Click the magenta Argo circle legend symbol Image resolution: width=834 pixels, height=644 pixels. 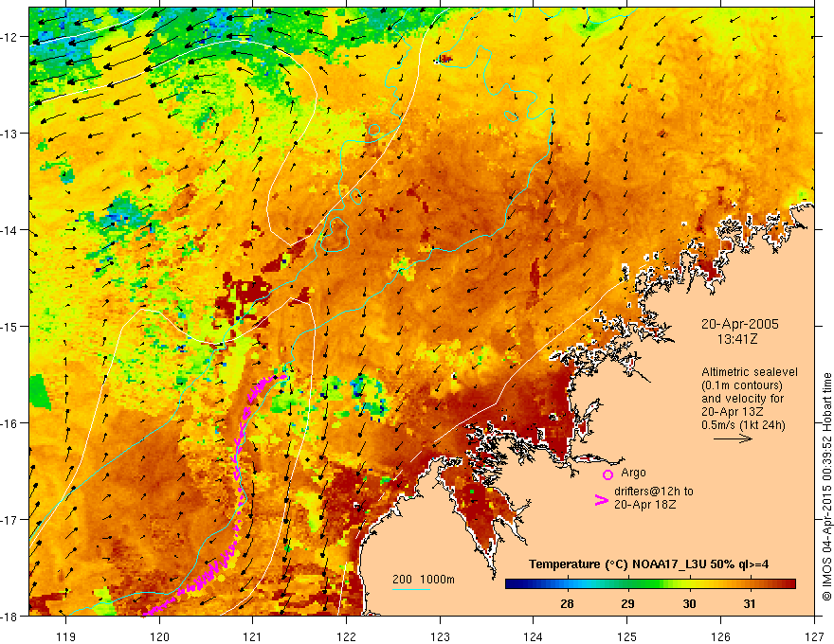click(x=607, y=474)
